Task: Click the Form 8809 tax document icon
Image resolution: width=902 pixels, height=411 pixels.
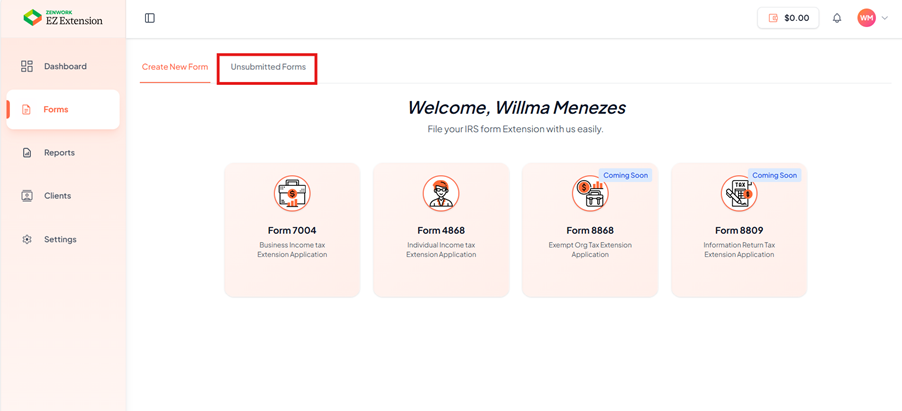Action: (739, 193)
